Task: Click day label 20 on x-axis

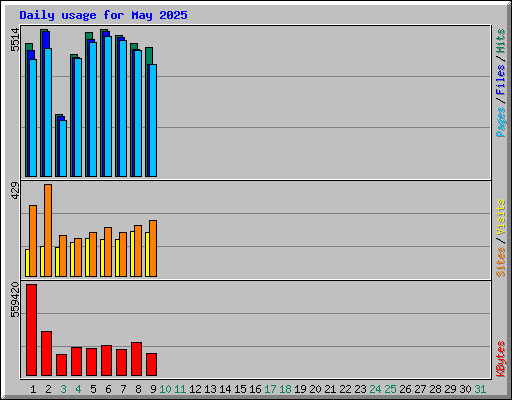Action: [x=315, y=389]
